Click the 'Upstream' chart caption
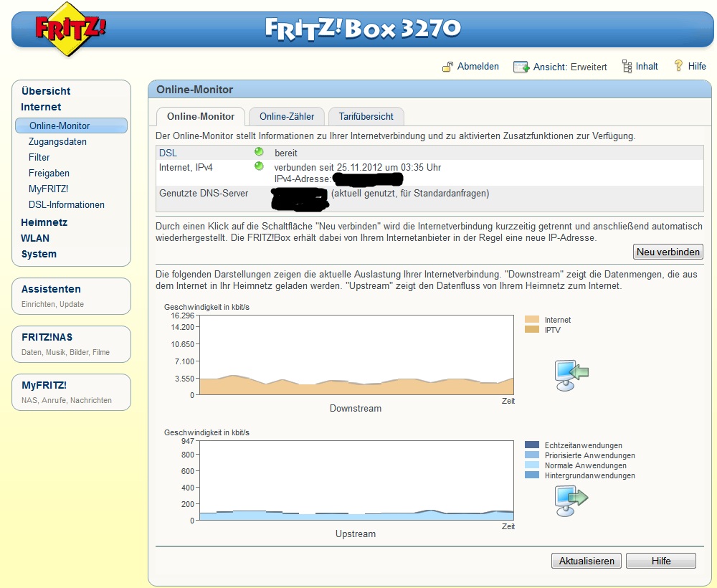The image size is (717, 588). [356, 534]
